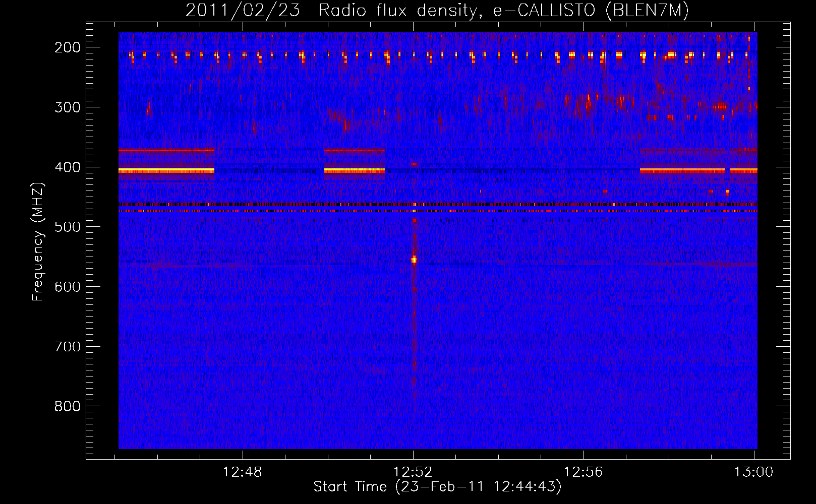
Task: Click the 800 frequency tick label
Action: pyautogui.click(x=68, y=406)
